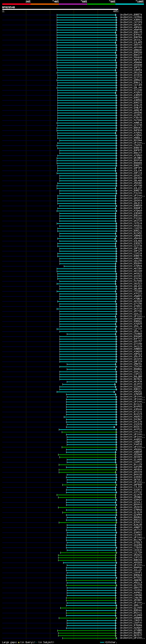Image resolution: width=146 pixels, height=644 pixels.
Task: Select hit label UniRef100_Q9XEA8
Action: pos(131,65)
